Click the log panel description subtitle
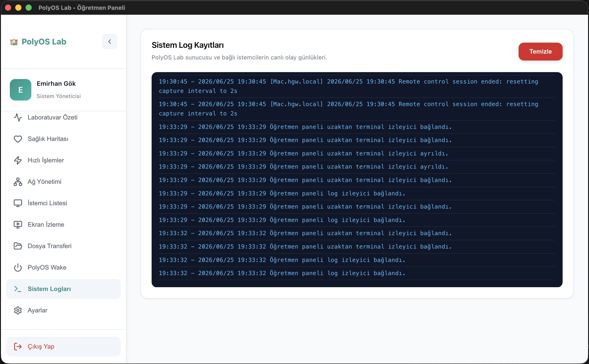Image resolution: width=589 pixels, height=364 pixels. coord(239,58)
